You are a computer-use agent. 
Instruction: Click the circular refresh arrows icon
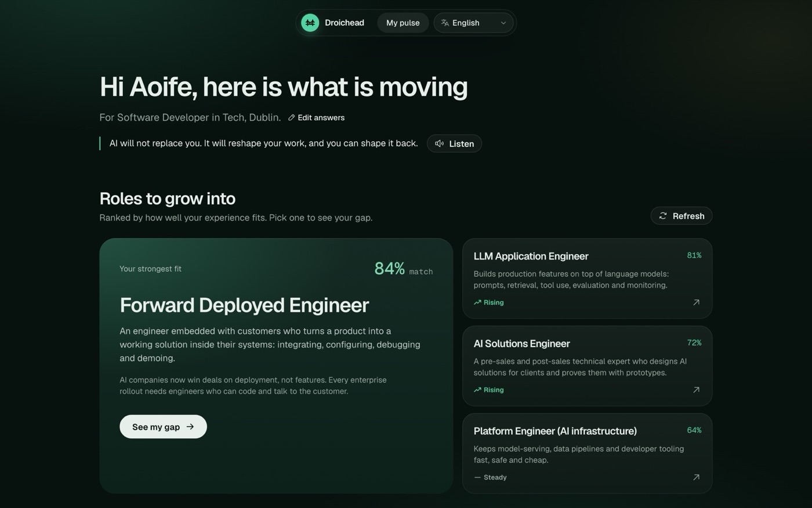[x=663, y=216]
